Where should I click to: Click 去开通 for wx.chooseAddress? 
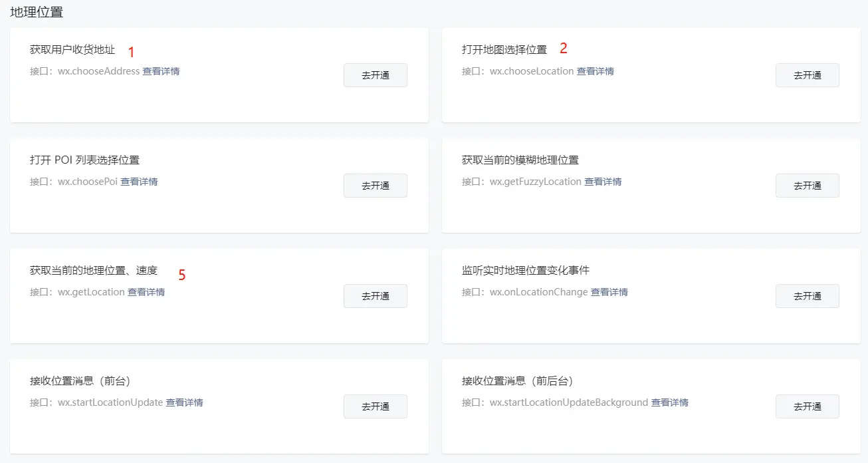click(375, 75)
